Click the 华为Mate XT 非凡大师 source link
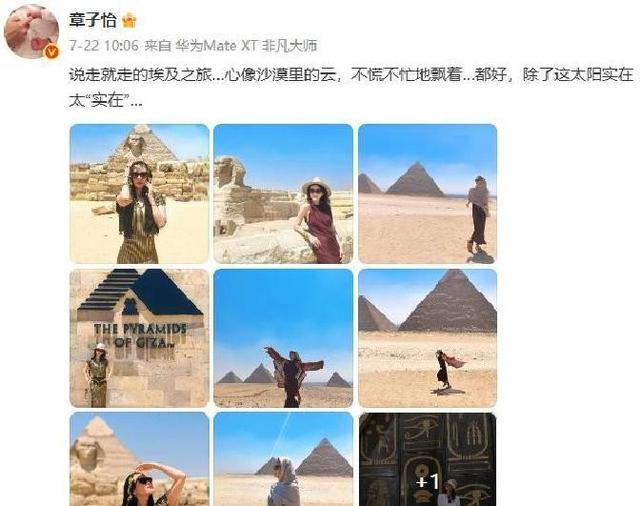The height and width of the screenshot is (506, 640). point(247,45)
